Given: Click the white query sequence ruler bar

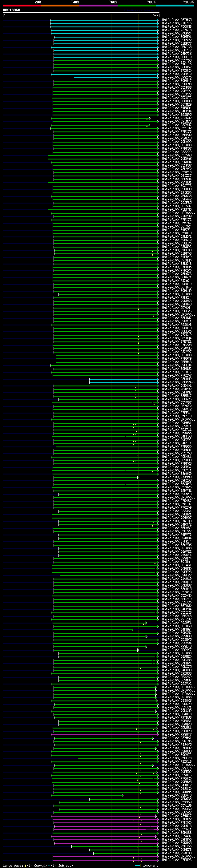Looking at the screenshot, I should click(x=81, y=13).
